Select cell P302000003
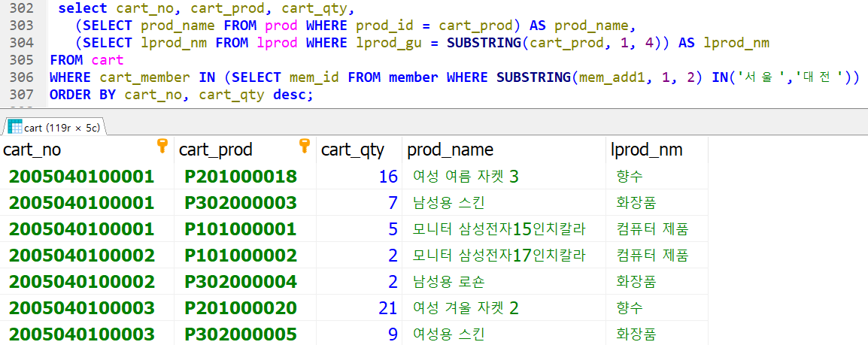Viewport: 868px width, 345px height. pos(244,202)
